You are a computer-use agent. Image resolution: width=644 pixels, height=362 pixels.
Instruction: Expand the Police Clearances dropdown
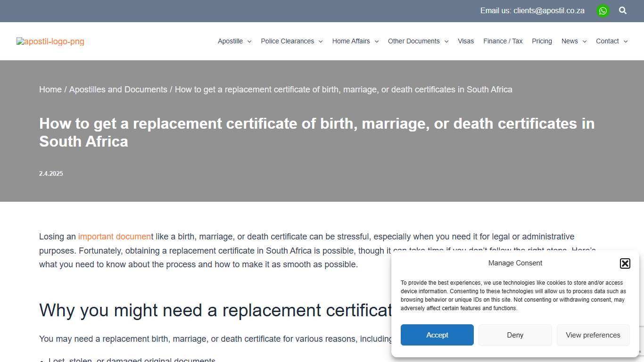(291, 41)
